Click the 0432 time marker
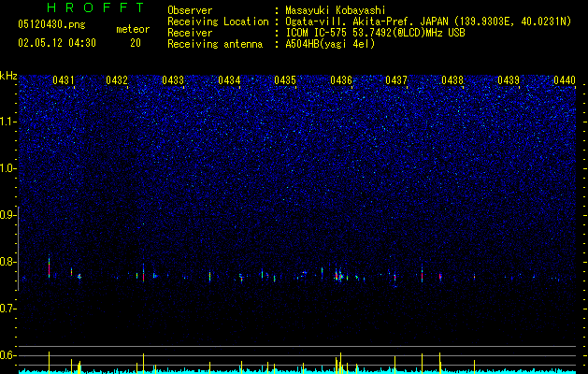Viewport: 588px width, 374px height. click(x=117, y=80)
